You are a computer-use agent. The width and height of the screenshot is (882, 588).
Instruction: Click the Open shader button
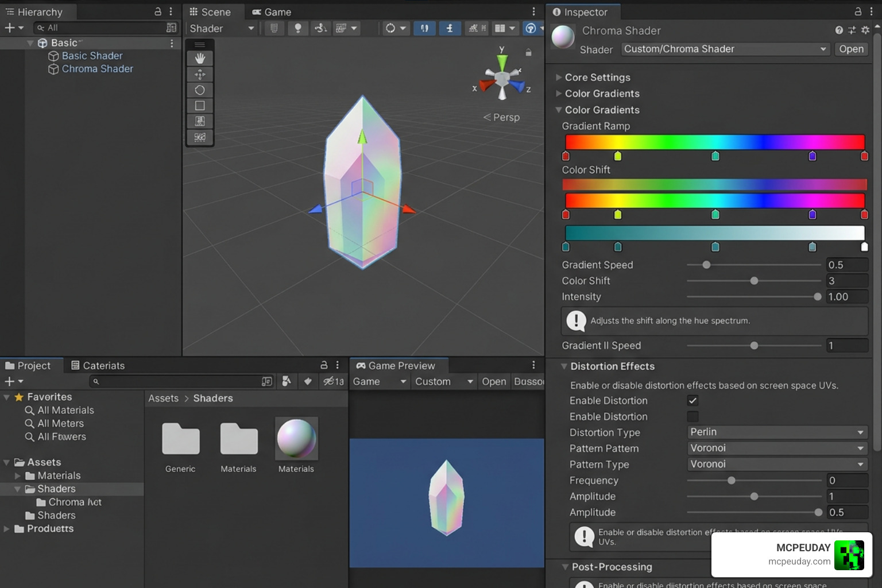point(851,49)
